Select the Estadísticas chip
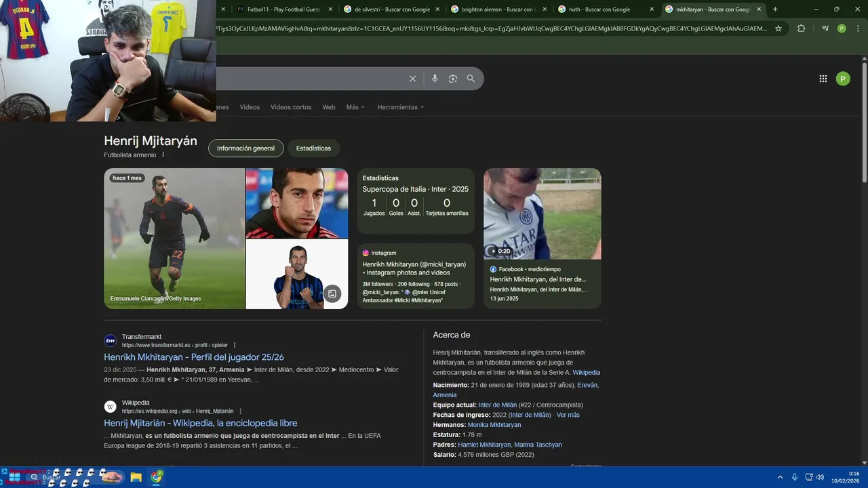868x488 pixels. (x=313, y=148)
